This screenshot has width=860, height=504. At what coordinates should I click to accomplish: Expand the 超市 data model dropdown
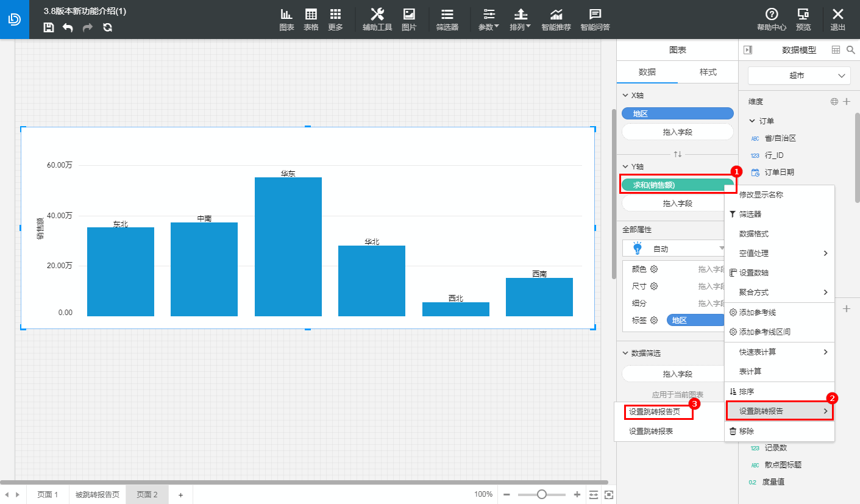click(799, 76)
